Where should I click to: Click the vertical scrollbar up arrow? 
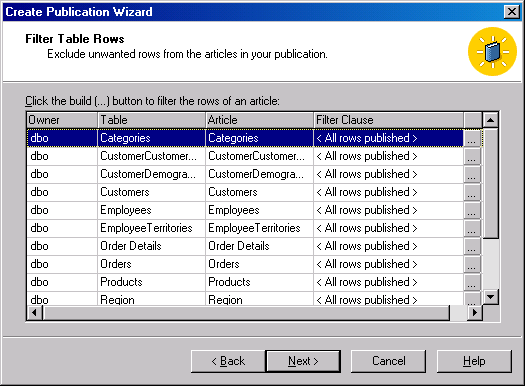coord(491,120)
